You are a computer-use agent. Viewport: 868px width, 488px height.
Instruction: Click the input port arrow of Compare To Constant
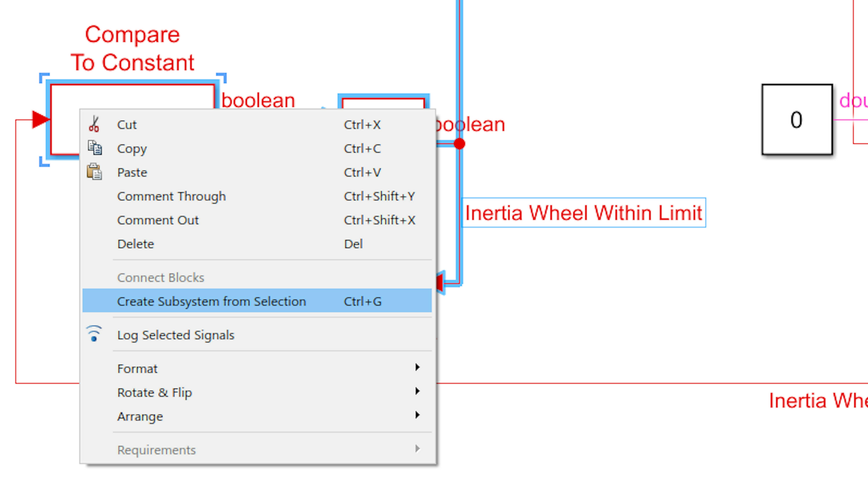[41, 120]
